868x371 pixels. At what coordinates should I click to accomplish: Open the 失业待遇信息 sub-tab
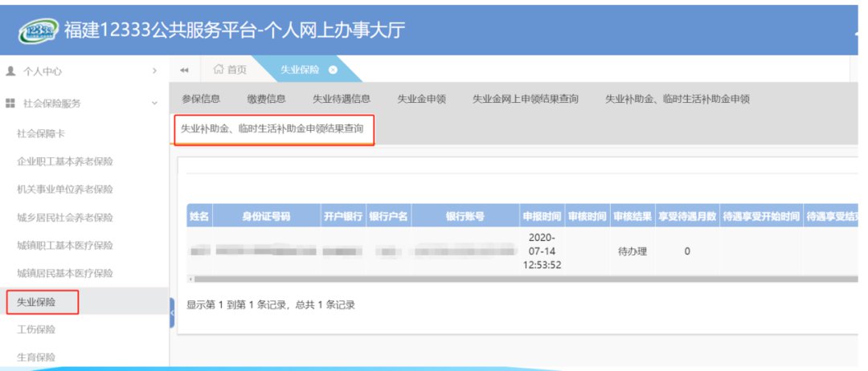[342, 99]
